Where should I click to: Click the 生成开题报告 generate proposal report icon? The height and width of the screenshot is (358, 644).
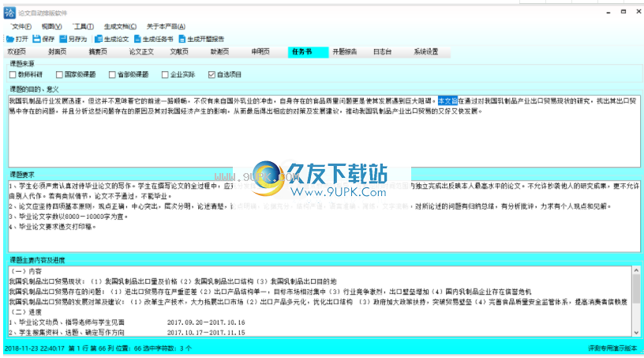click(182, 39)
